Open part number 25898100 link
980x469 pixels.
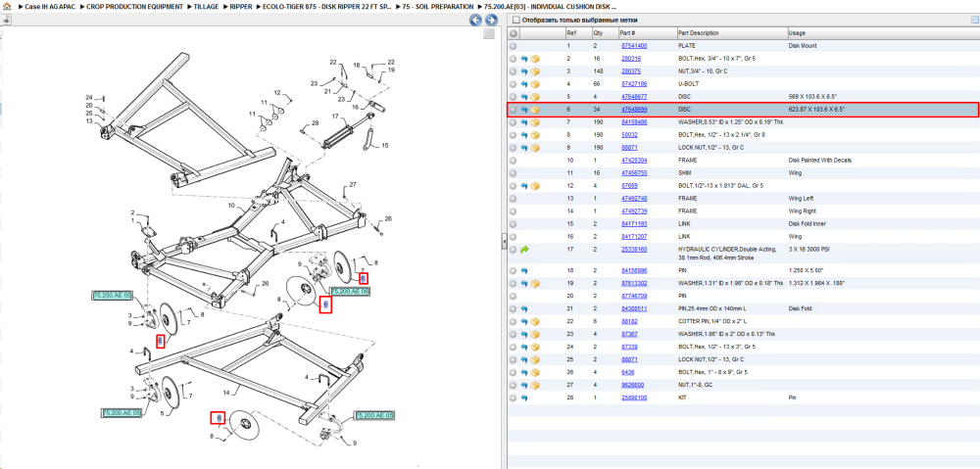[633, 398]
